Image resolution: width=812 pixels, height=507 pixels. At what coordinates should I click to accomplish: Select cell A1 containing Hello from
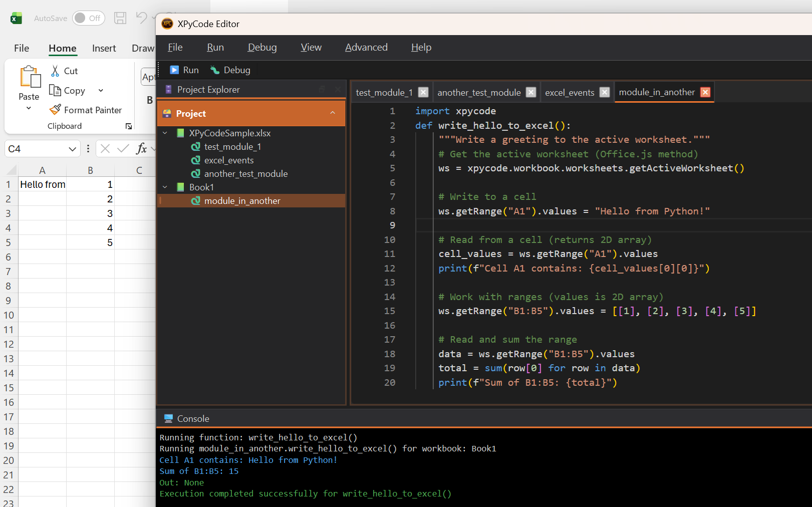(43, 184)
